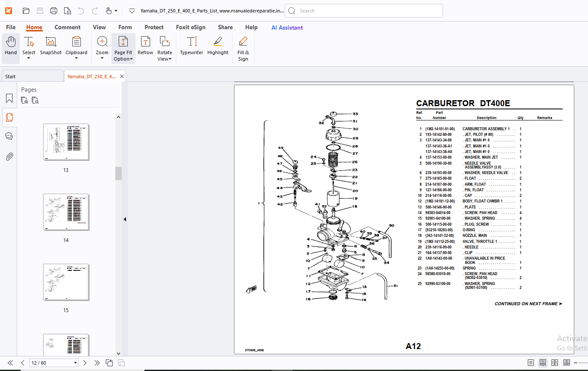588x371 pixels.
Task: Enable continuous facing view mode
Action: click(x=567, y=363)
